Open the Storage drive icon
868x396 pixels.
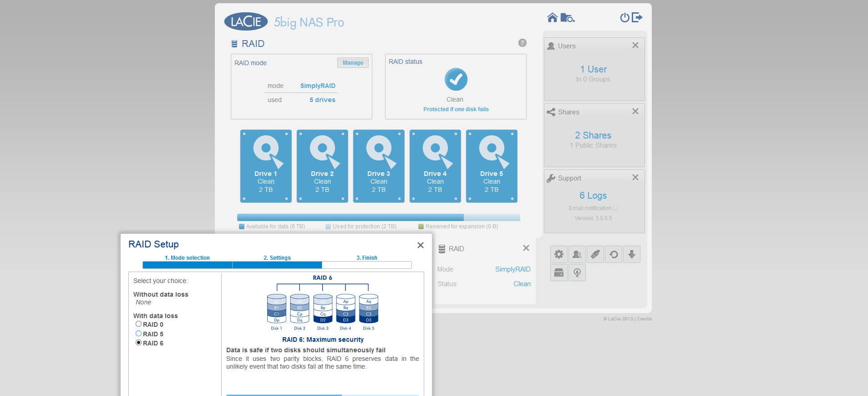pos(559,273)
